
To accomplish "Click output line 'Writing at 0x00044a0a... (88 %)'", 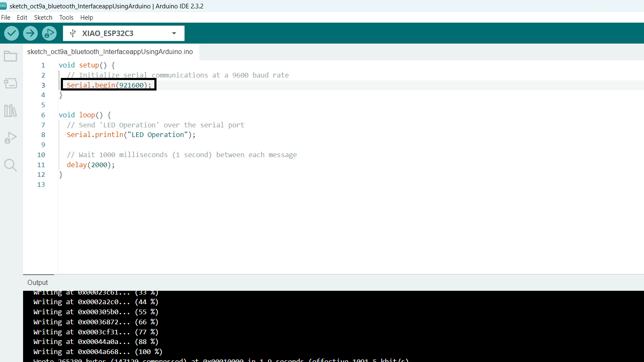I will 96,342.
